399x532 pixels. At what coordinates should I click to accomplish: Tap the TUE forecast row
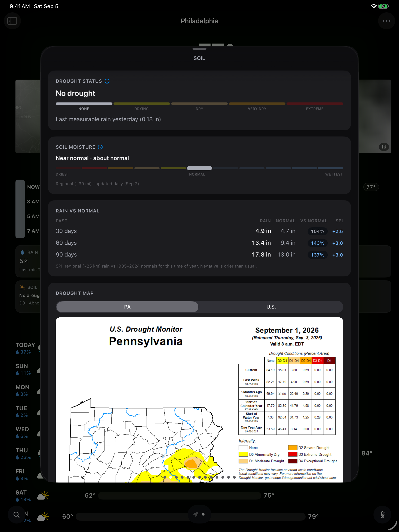[x=28, y=412]
